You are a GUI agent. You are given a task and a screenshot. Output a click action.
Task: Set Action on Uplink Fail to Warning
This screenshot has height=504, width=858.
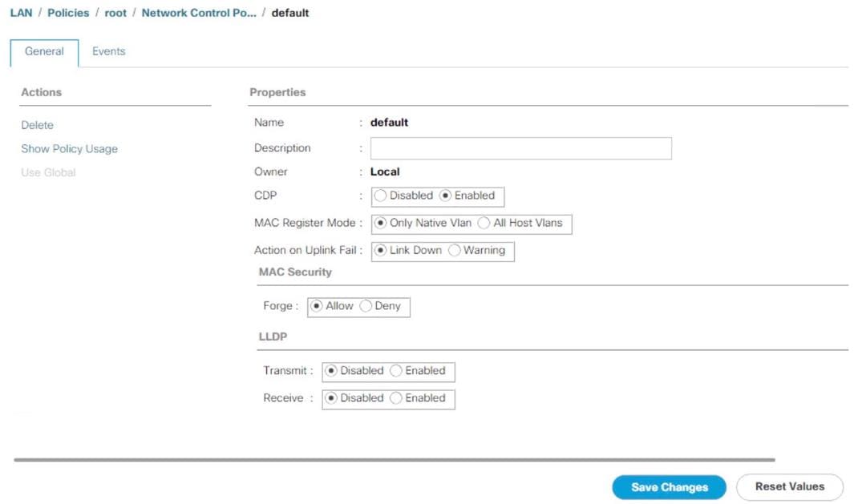[454, 250]
